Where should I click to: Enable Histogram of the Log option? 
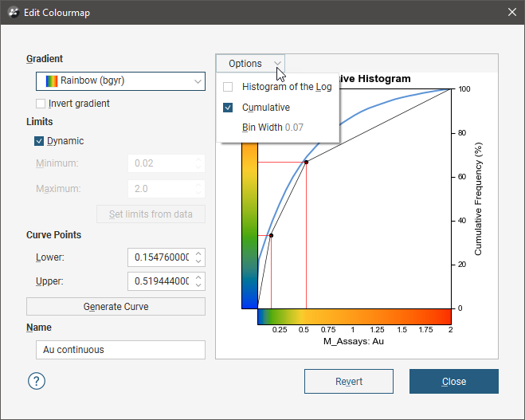tap(228, 87)
